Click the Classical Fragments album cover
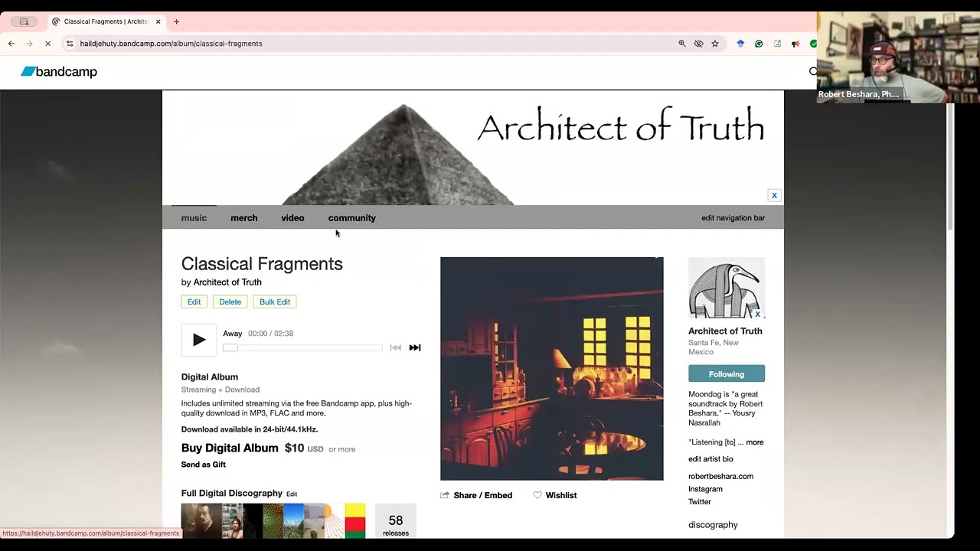 (552, 369)
